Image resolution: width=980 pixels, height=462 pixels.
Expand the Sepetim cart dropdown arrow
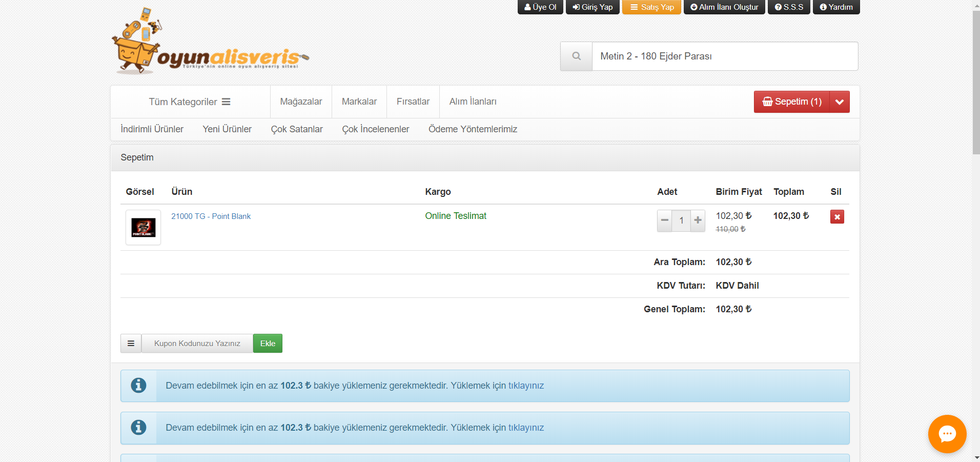tap(840, 102)
